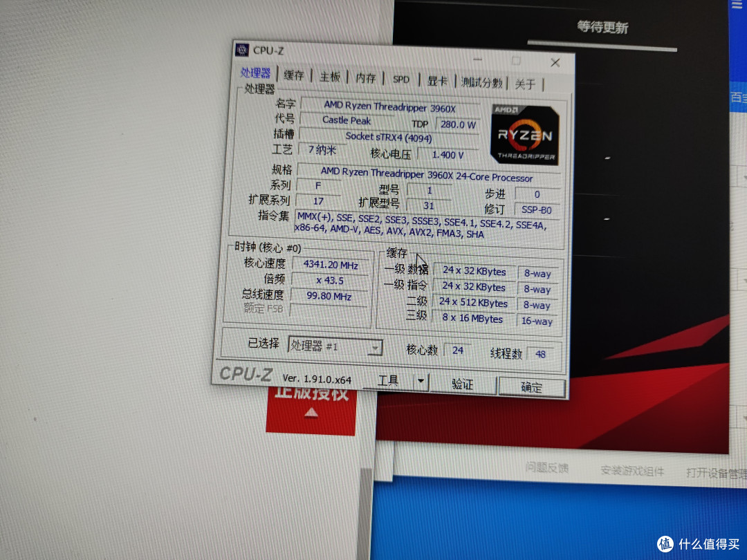Click the 等待更新 progress bar in background window
Screen dimensions: 747x560
click(602, 46)
